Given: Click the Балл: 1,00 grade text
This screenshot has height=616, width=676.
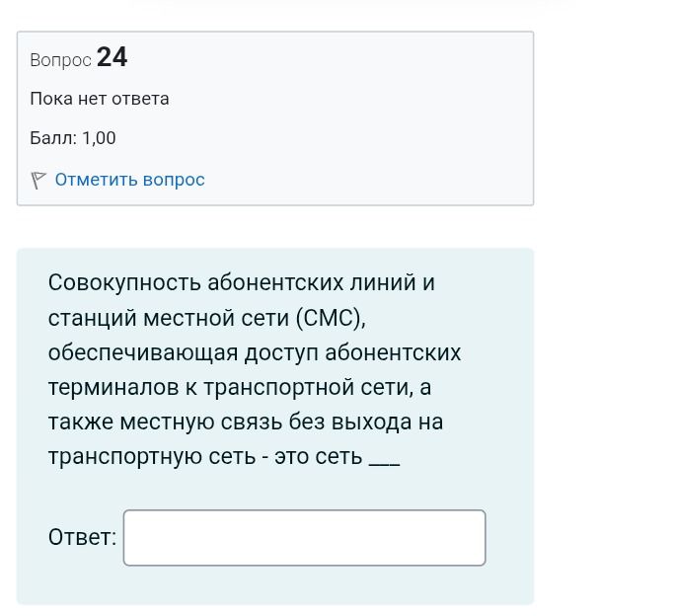Looking at the screenshot, I should 73,138.
